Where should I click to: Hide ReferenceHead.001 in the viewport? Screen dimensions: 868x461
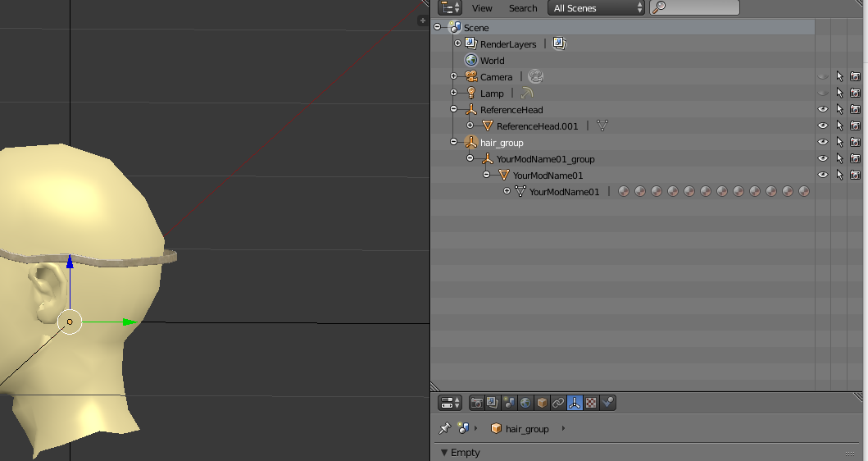click(823, 126)
